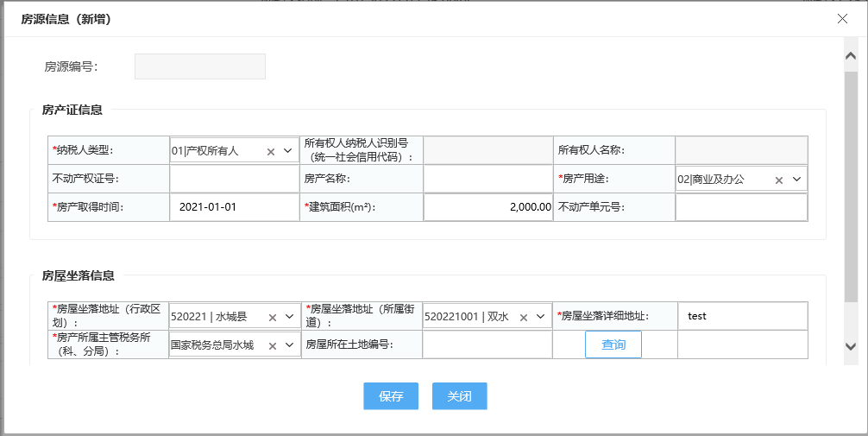Click the 关闭 button
Screen dimensions: 868x436
tap(460, 396)
